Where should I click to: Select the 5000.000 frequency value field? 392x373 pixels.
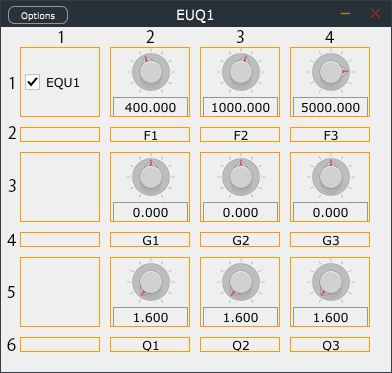(330, 107)
